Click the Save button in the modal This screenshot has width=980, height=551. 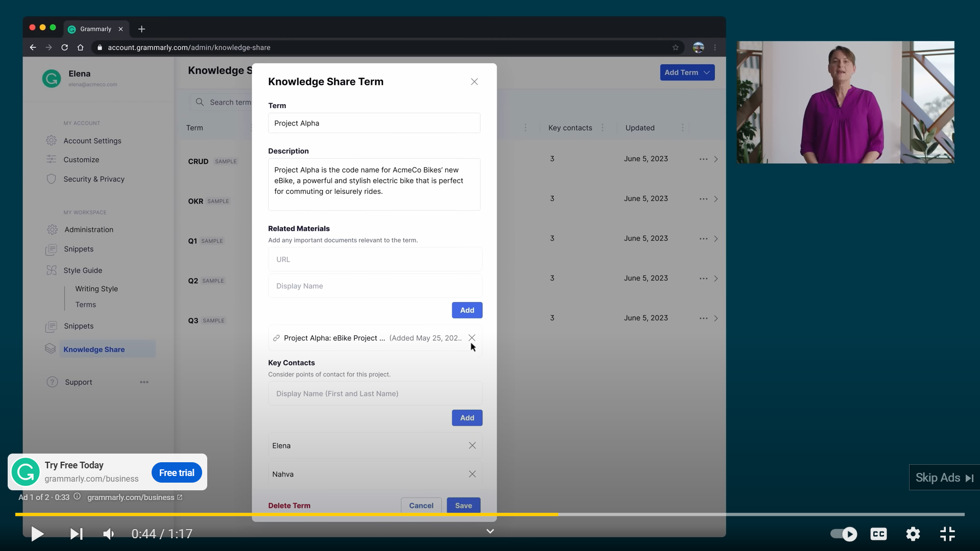tap(463, 505)
